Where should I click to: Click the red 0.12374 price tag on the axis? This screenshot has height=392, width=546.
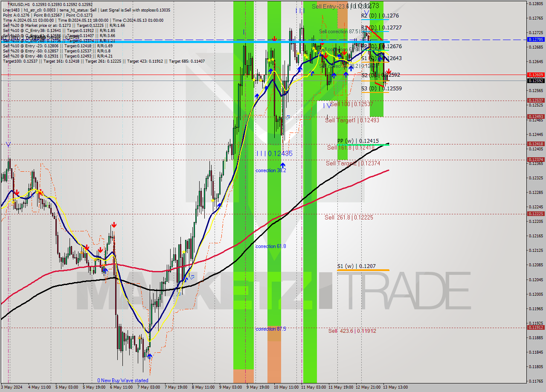(536, 160)
